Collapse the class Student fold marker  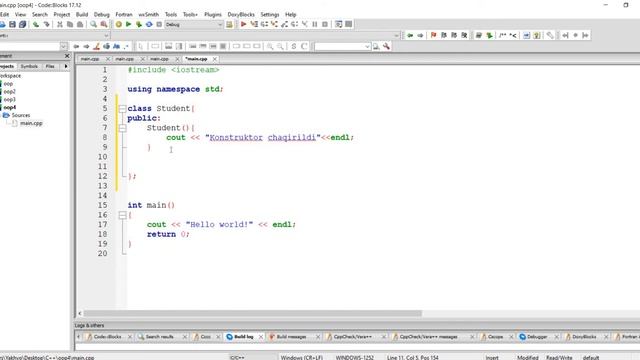click(122, 109)
